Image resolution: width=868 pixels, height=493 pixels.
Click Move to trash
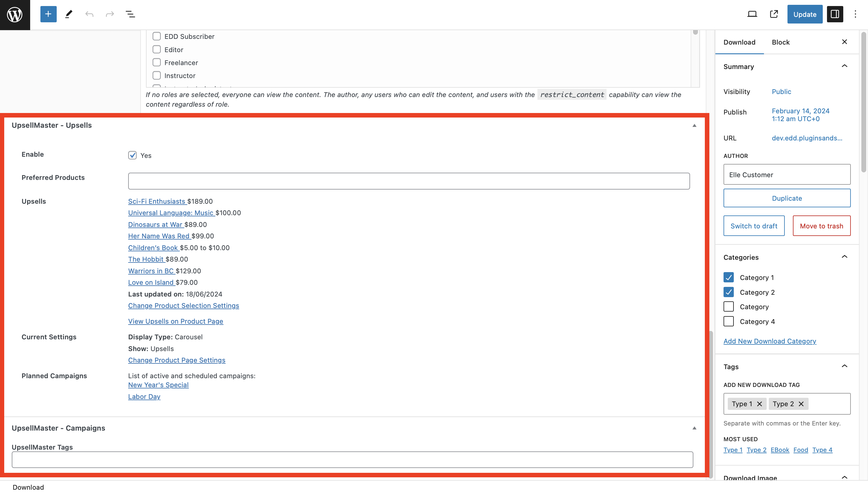(x=821, y=226)
